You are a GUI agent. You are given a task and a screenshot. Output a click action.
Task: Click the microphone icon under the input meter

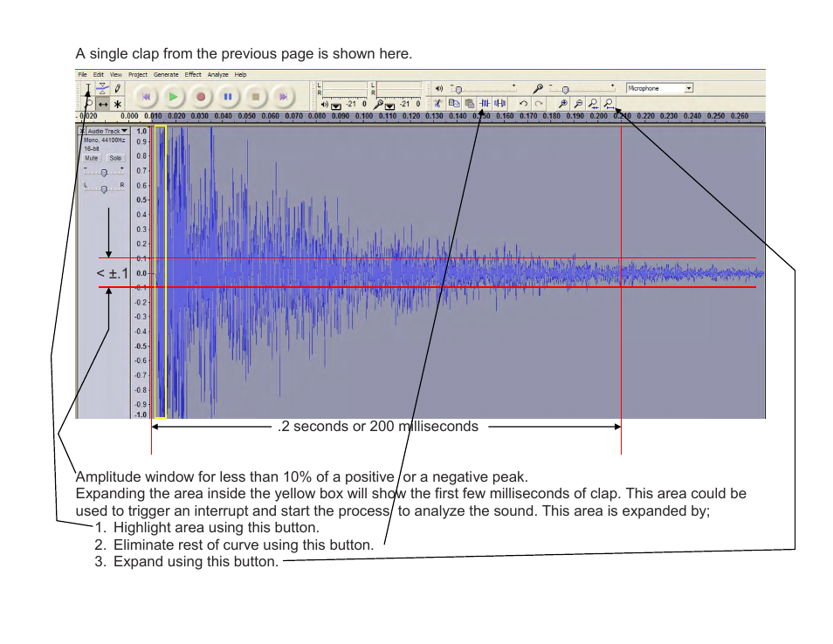pyautogui.click(x=378, y=104)
